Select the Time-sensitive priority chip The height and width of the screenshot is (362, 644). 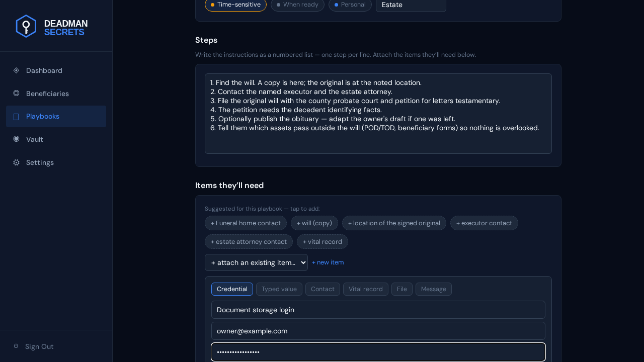235,5
